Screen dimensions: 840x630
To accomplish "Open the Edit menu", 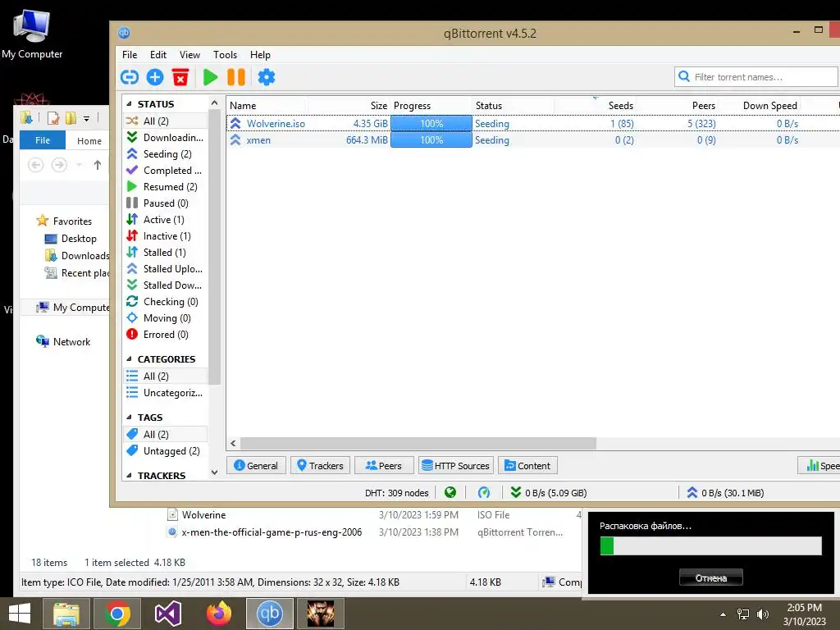I will [x=158, y=55].
